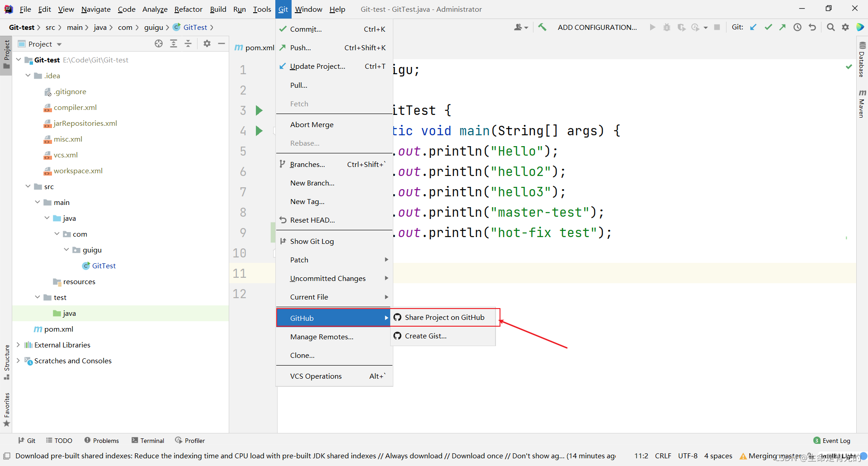
Task: Collapse the Git-test root folder
Action: [19, 60]
